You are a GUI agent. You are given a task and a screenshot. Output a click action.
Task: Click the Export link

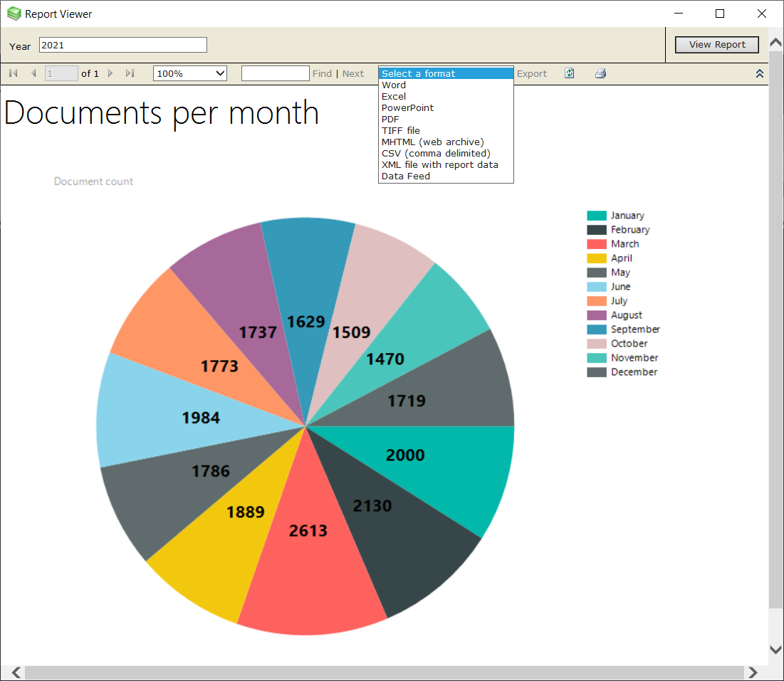[x=532, y=73]
